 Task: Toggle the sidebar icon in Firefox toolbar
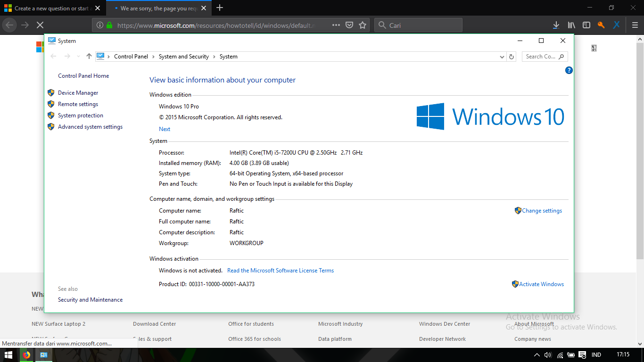click(x=586, y=25)
